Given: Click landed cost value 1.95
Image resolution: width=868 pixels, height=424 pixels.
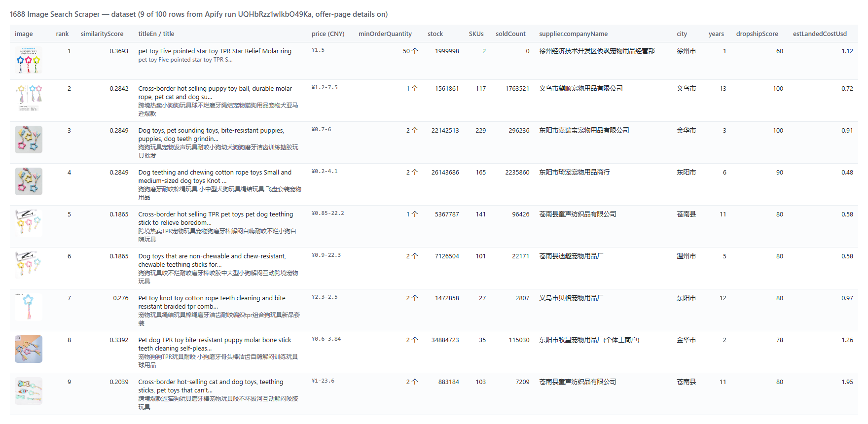Looking at the screenshot, I should pos(847,382).
